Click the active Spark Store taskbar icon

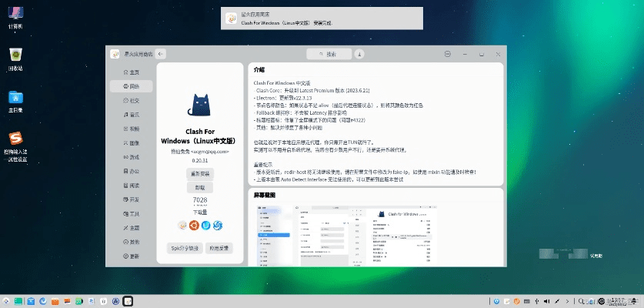(x=128, y=301)
